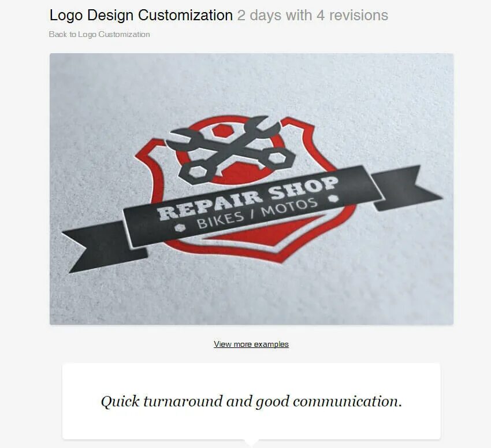Viewport: 491px width, 448px height.
Task: Click the 2 days with 4 revisions text
Action: coord(313,15)
